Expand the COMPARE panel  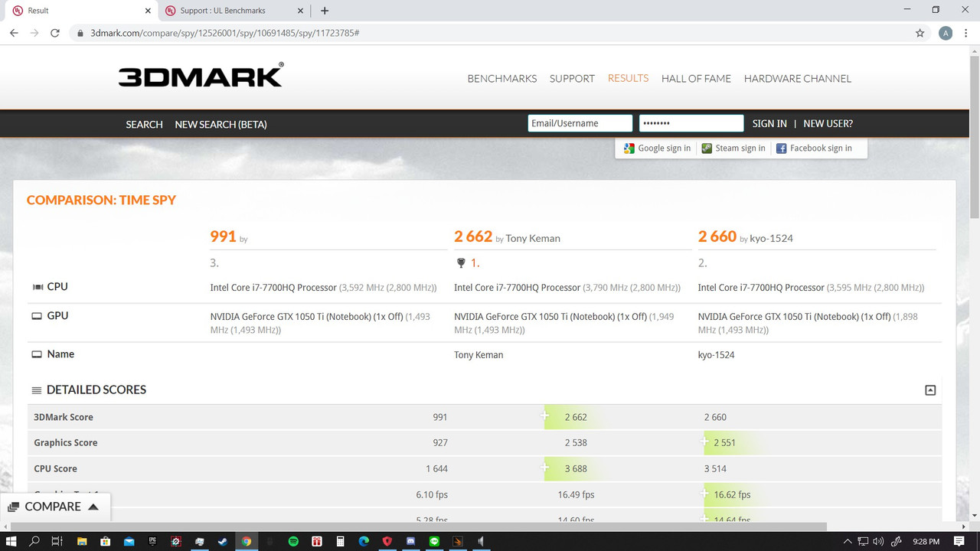coord(55,507)
